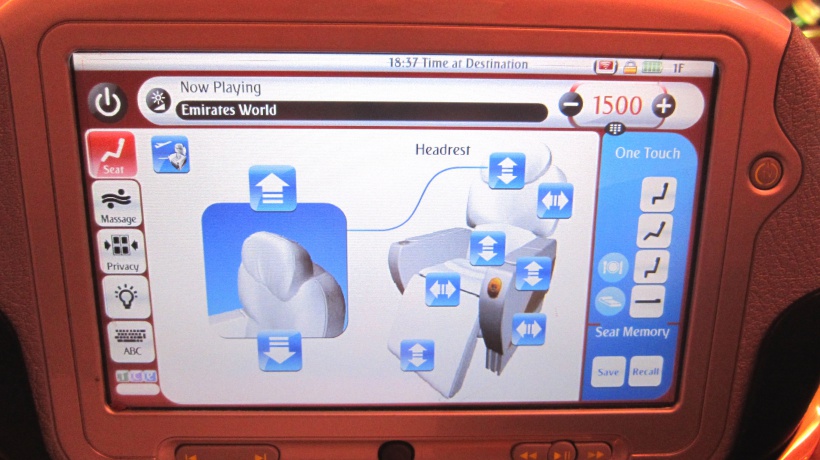820x460 pixels.
Task: Switch to the Privacy tab
Action: pyautogui.click(x=122, y=251)
